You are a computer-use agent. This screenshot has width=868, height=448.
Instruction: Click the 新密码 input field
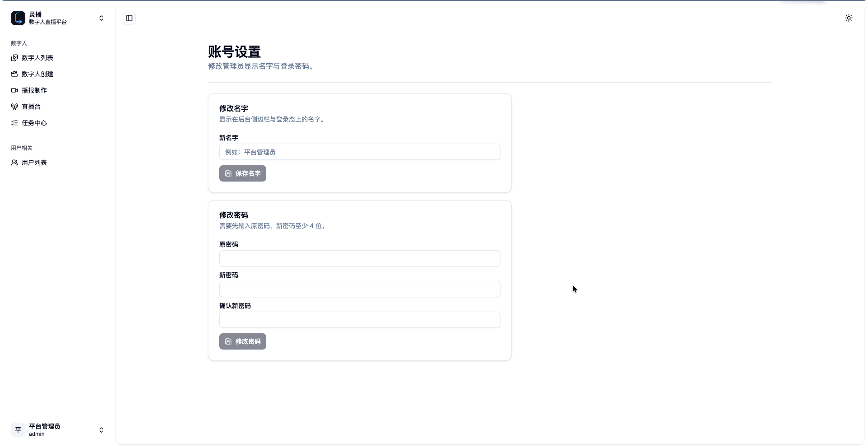[360, 289]
